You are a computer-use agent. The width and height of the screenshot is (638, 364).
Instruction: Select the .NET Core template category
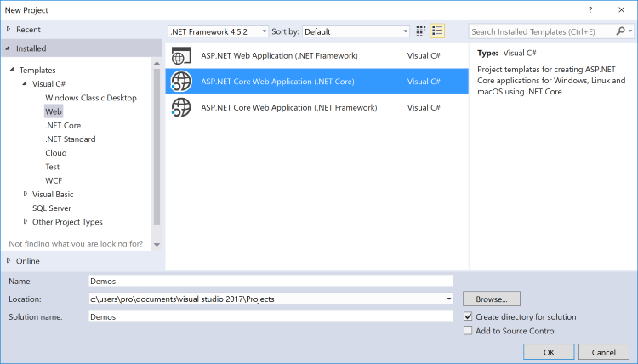pos(63,125)
